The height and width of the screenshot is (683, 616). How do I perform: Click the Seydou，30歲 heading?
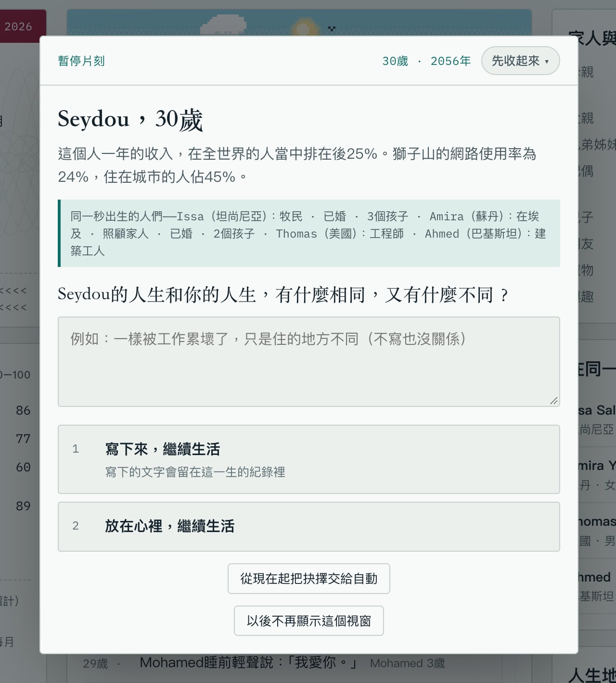130,119
